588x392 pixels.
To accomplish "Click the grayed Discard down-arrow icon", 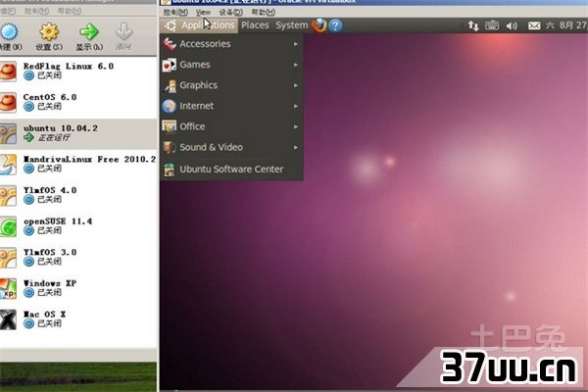I will [x=123, y=31].
